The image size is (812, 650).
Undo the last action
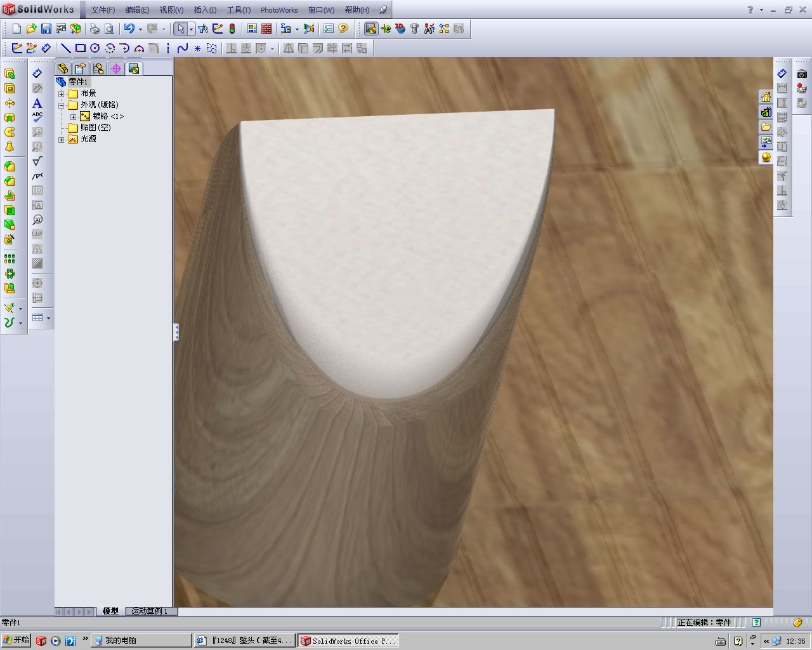129,29
